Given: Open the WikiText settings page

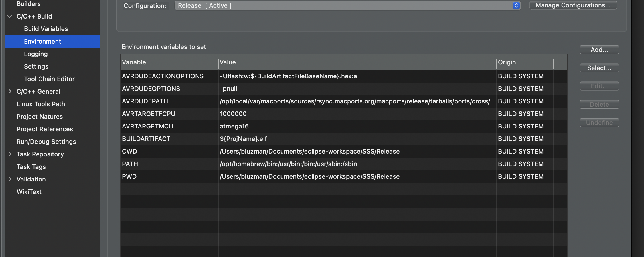Looking at the screenshot, I should (29, 192).
